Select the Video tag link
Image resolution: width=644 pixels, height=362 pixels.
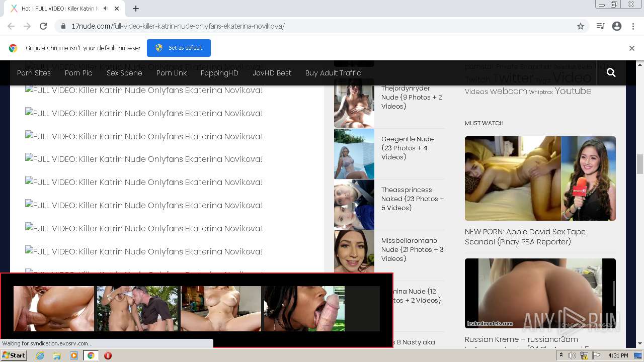[x=572, y=77]
